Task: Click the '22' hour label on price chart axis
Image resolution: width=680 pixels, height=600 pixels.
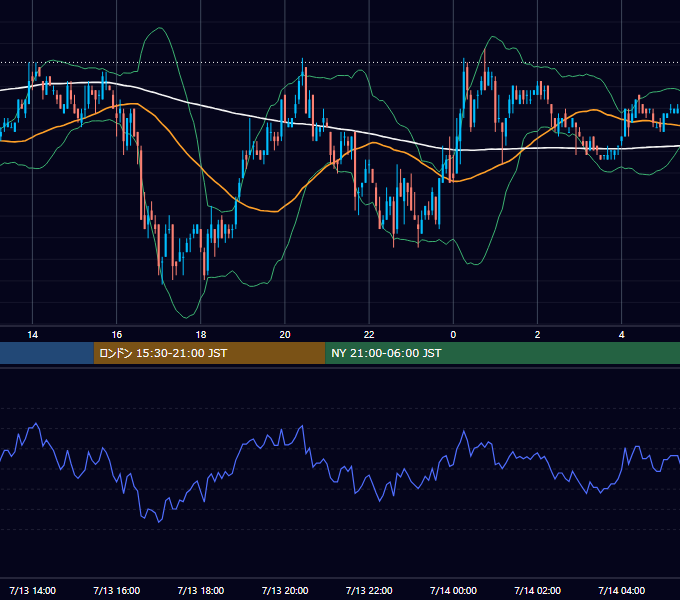Action: click(x=369, y=335)
